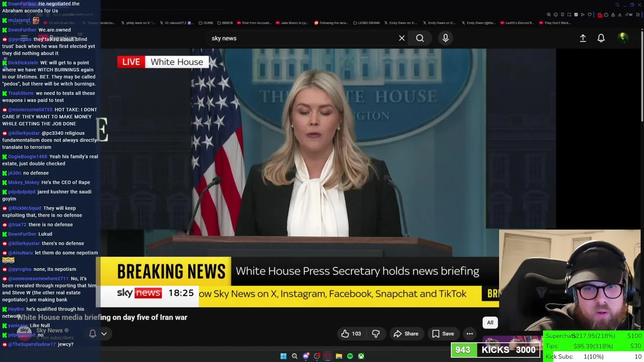Click the 'sky news' search input field
The height and width of the screenshot is (362, 644).
pyautogui.click(x=302, y=38)
